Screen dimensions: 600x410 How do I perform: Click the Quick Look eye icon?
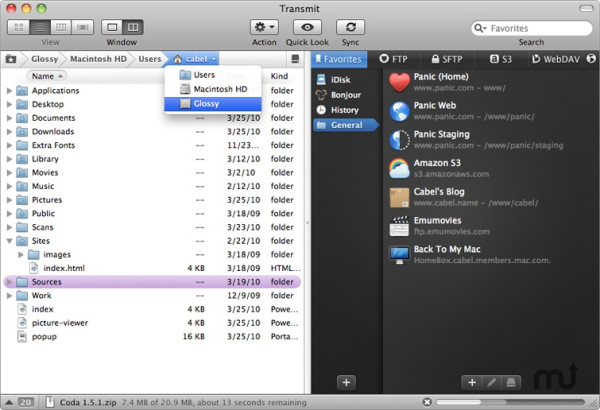pos(306,27)
